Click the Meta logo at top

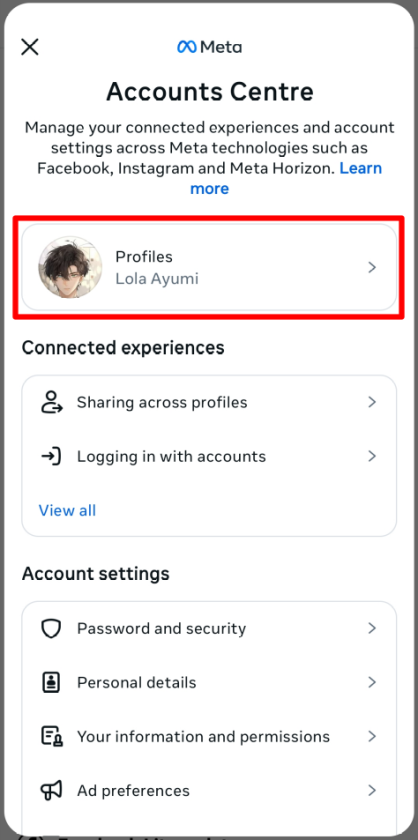coord(210,47)
